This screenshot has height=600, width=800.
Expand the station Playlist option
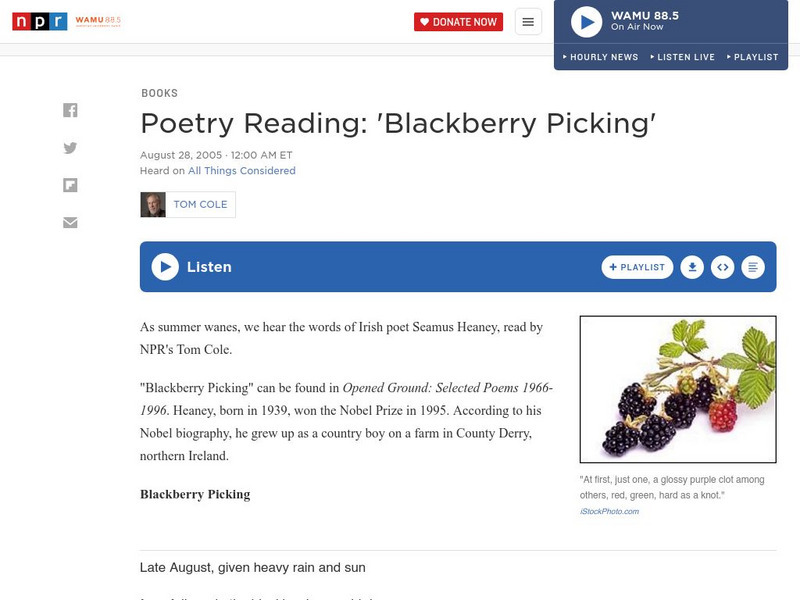(x=752, y=57)
